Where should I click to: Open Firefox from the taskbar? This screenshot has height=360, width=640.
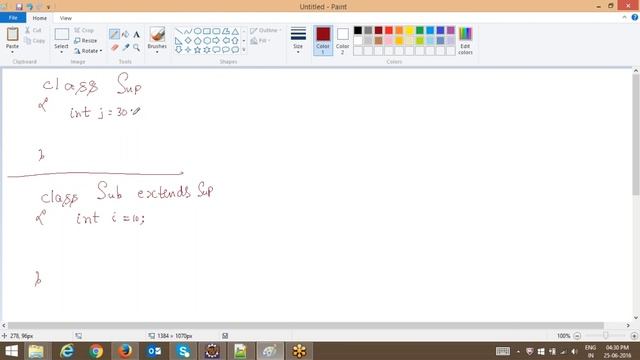[125, 351]
